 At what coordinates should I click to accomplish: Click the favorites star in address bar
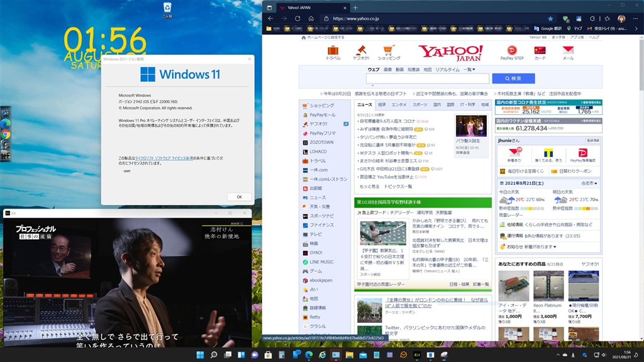point(550,19)
